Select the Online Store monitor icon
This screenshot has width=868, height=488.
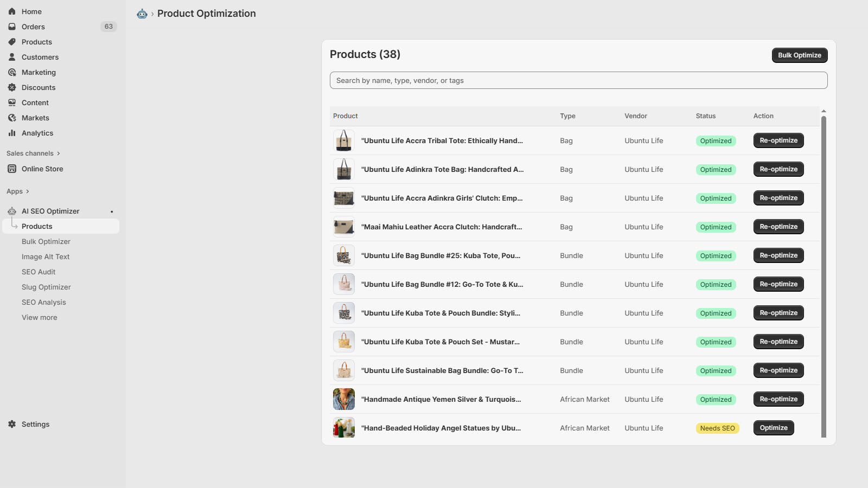(x=12, y=169)
